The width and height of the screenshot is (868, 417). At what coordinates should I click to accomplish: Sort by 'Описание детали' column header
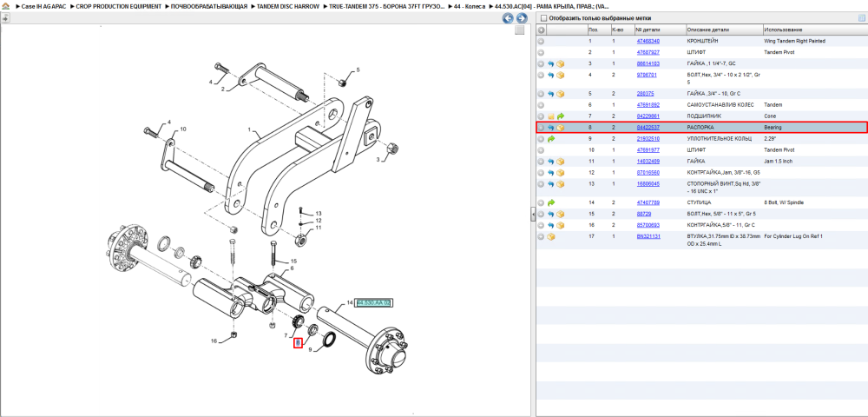[x=724, y=30]
